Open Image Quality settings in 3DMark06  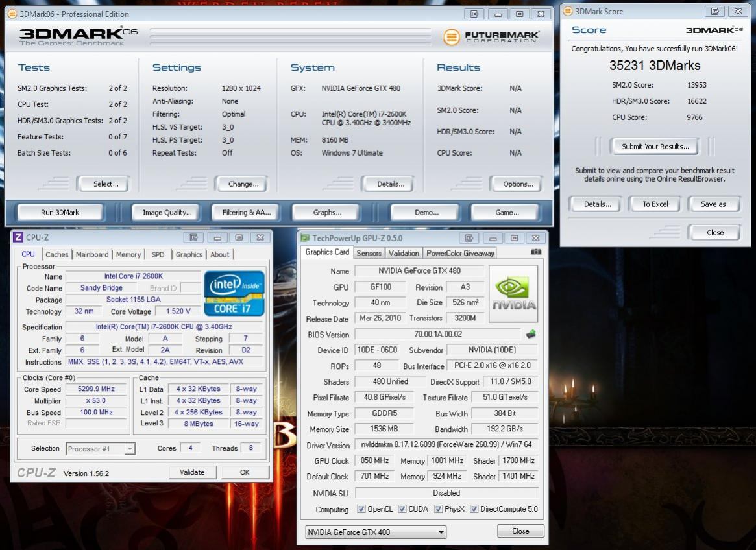167,213
